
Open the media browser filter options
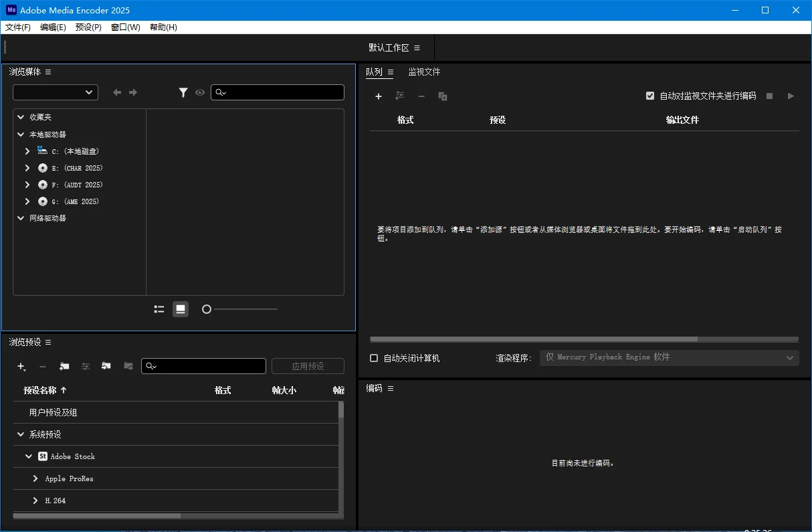coord(183,92)
